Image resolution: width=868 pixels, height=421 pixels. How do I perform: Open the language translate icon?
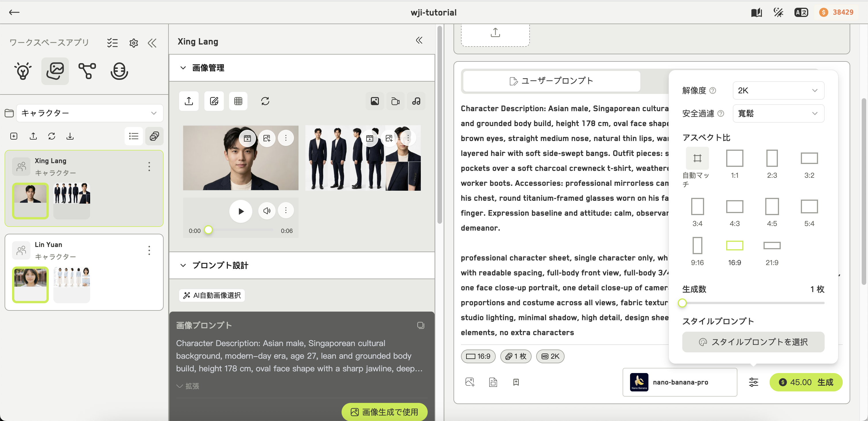[801, 12]
